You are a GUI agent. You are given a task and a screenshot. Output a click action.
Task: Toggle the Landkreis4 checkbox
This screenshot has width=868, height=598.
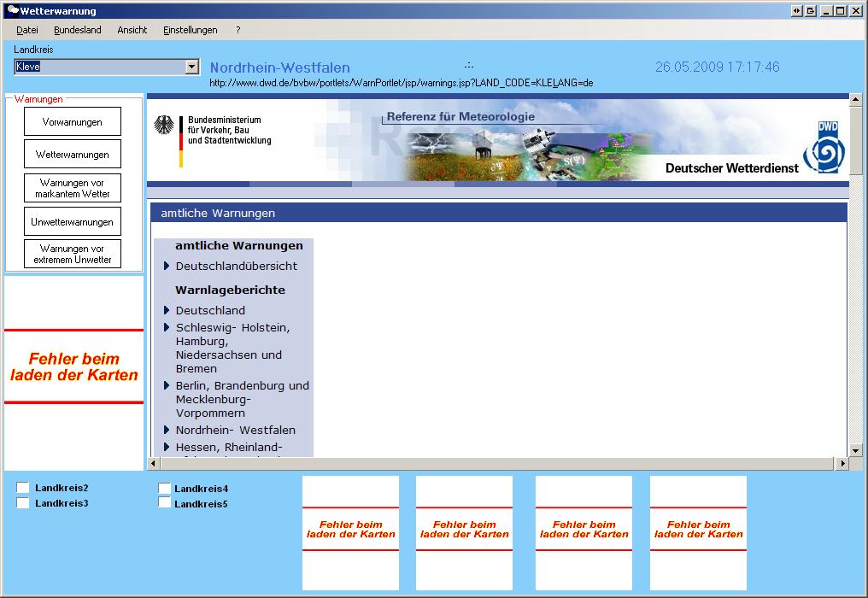click(164, 489)
